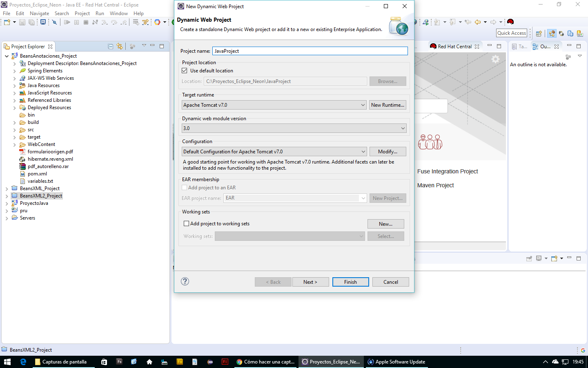Click the Project name input field

(x=310, y=51)
